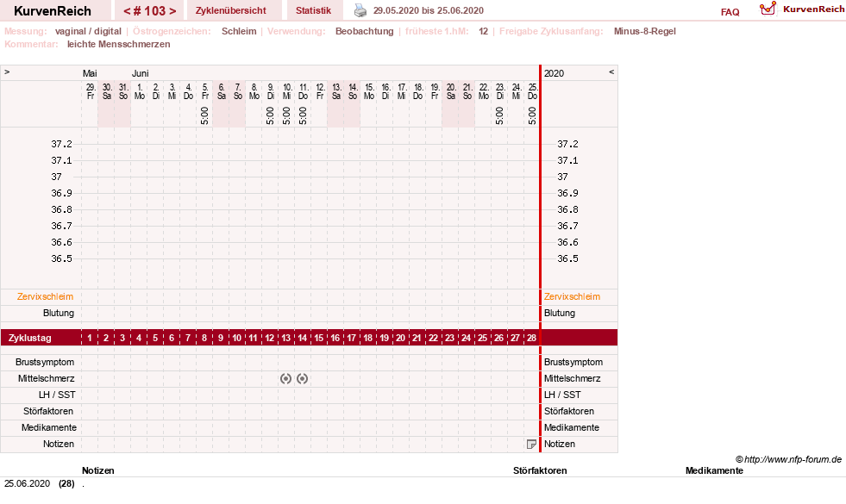Click the '5:00' time under 23. Di
Screen dimensions: 846x504
[x=499, y=116]
